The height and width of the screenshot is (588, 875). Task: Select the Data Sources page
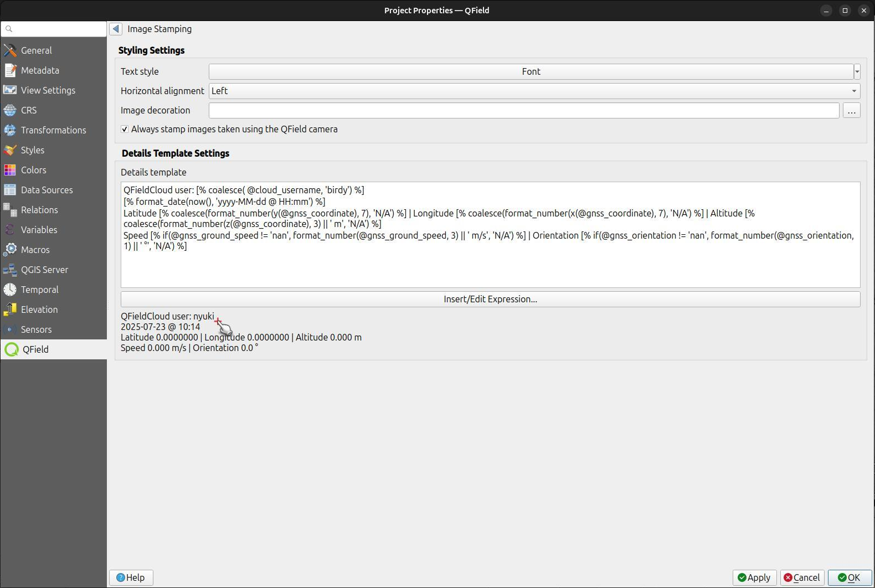pos(54,190)
